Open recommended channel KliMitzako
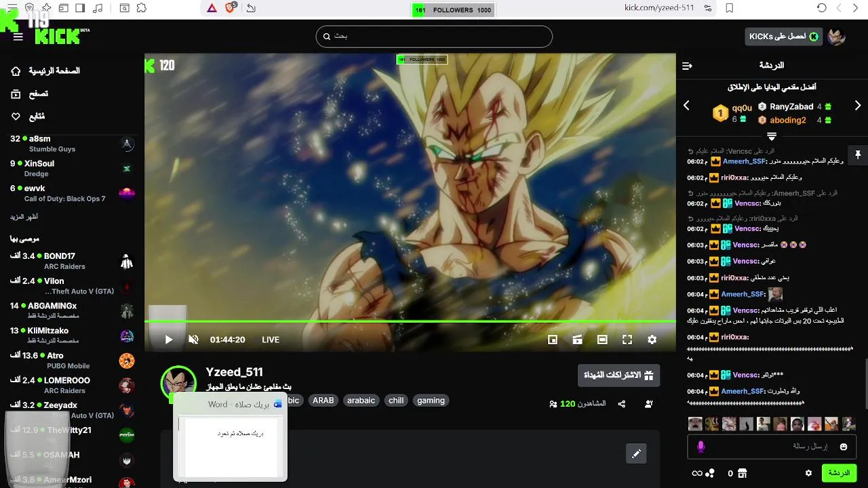 [71, 335]
